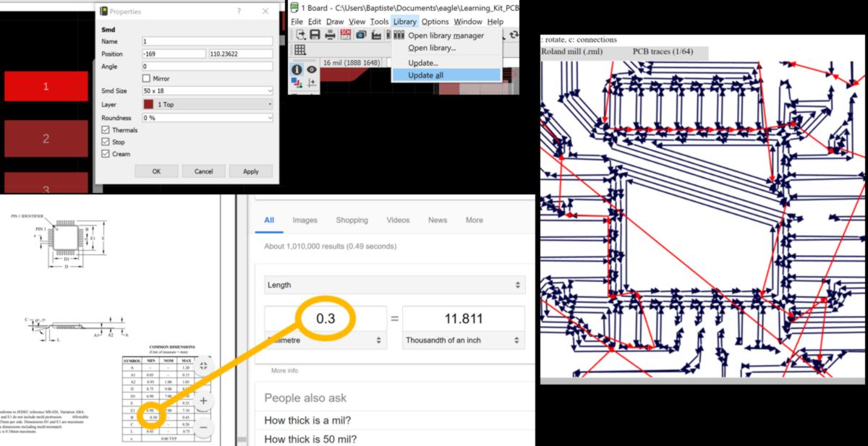The width and height of the screenshot is (868, 446).
Task: Open the Thousandth of an inch dropdown
Action: (464, 340)
